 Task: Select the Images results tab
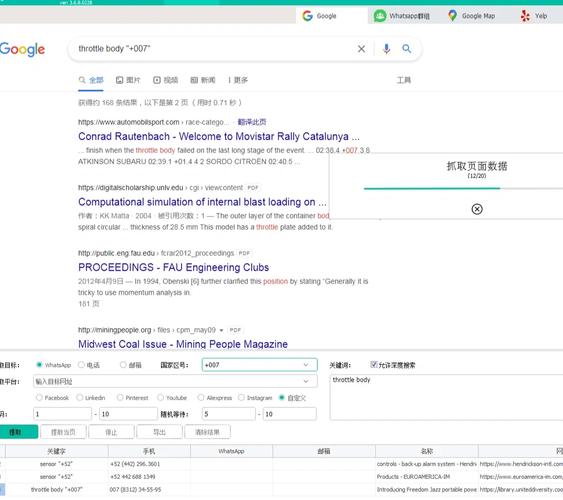(x=128, y=80)
